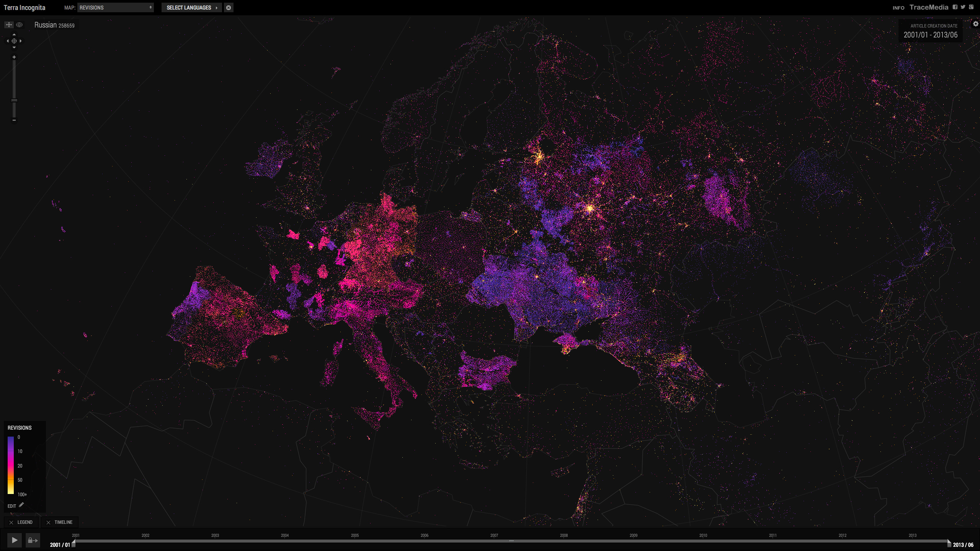The image size is (980, 551).
Task: Edit the revisions legend pencil icon
Action: 21,505
